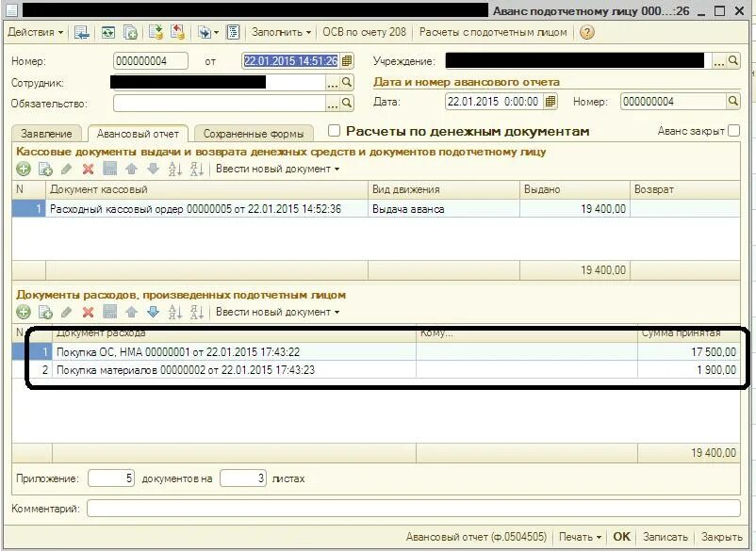The image size is (756, 551).
Task: Click the Закрыть button
Action: pos(722,537)
